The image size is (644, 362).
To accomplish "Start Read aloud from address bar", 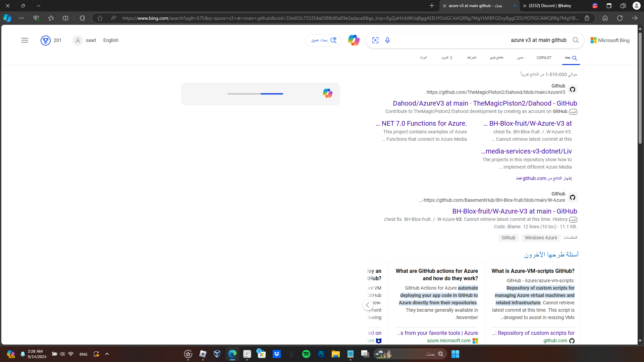I will [113, 18].
